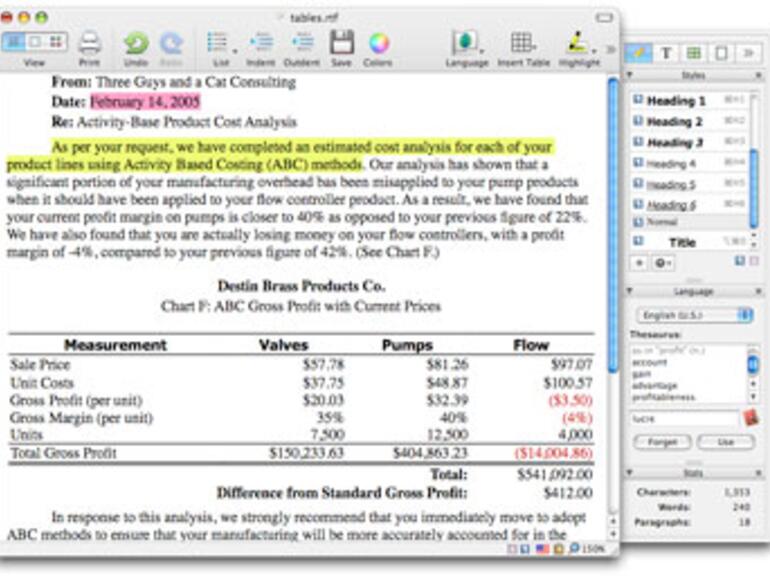770x578 pixels.
Task: Pick 'account' in the thesaurus list
Action: 649,362
